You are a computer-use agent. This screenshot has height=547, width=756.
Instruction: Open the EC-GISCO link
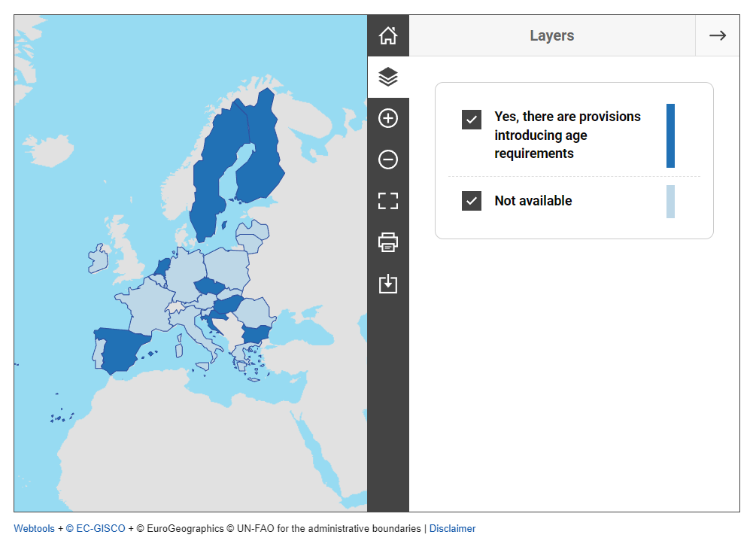(x=96, y=529)
